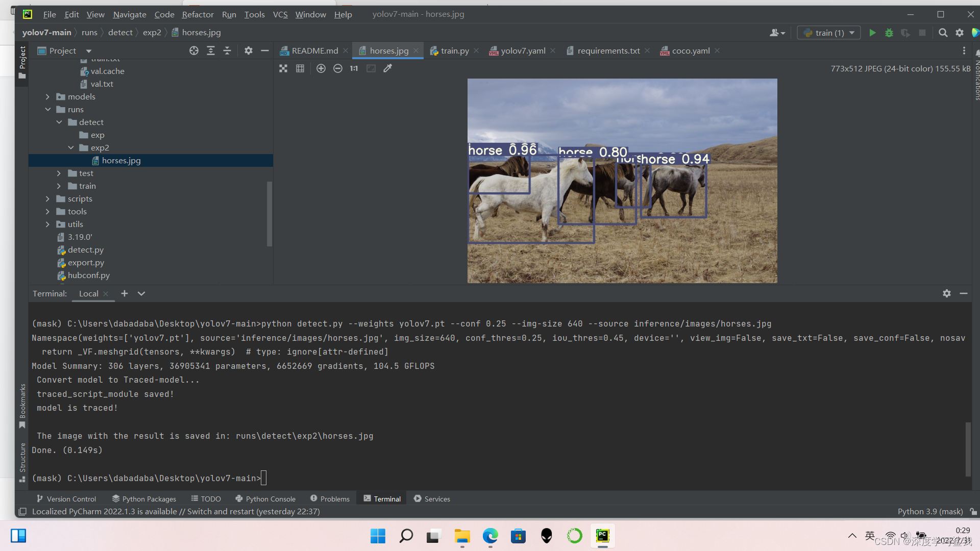Set image to actual size 1:1

coord(354,68)
